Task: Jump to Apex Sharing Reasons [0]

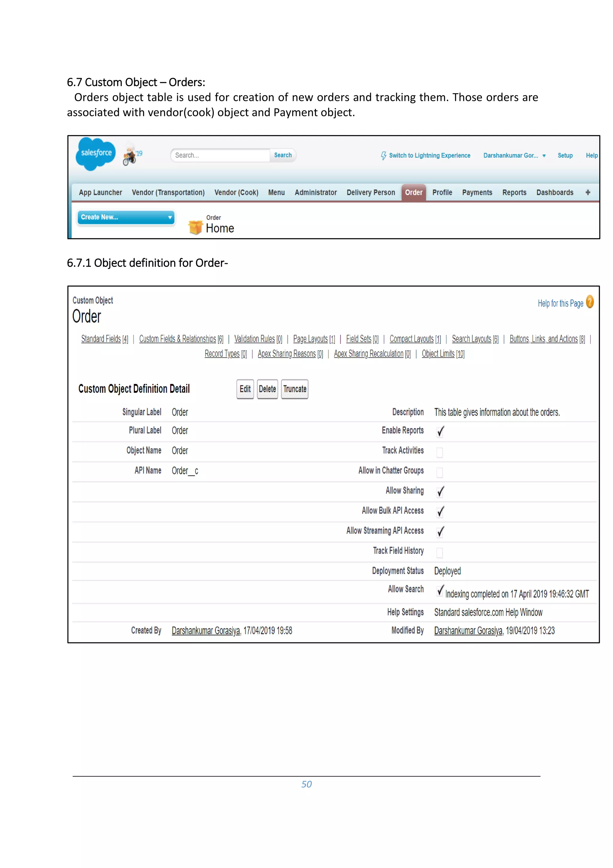Action: 290,353
